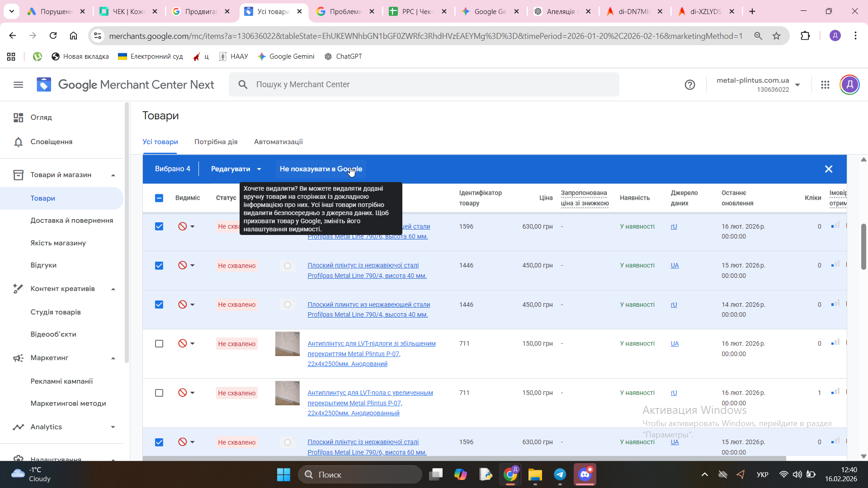Screen dimensions: 868x488
Task: Close the selection toolbar with X
Action: tap(828, 169)
